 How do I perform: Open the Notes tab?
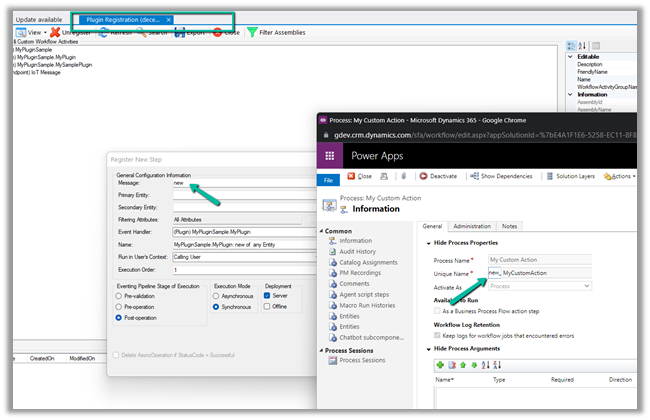[x=510, y=226]
